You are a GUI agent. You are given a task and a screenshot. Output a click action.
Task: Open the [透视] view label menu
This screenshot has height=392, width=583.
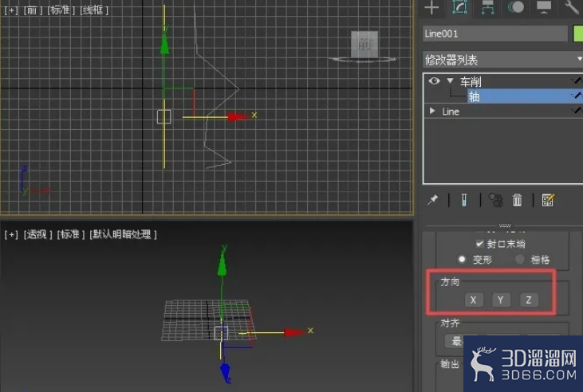pos(37,234)
